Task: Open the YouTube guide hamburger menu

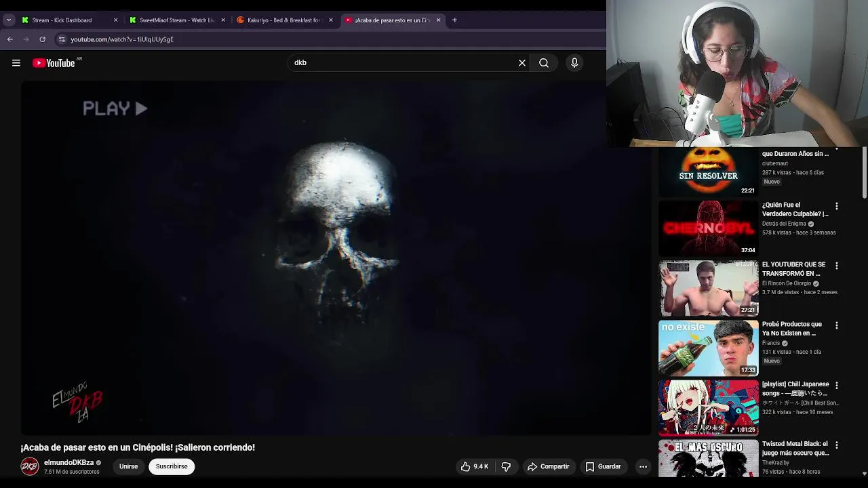Action: (16, 63)
